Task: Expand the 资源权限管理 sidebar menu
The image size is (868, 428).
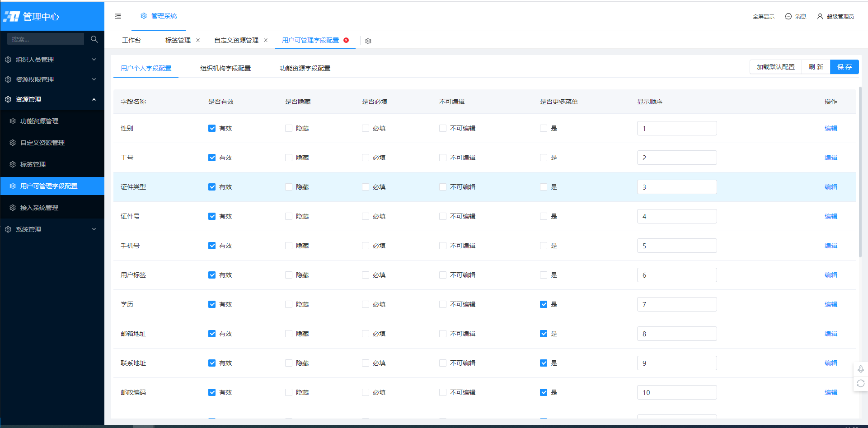Action: 52,79
